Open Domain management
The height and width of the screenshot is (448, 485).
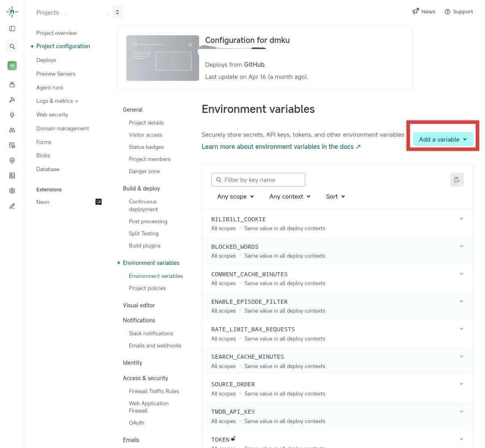point(62,128)
